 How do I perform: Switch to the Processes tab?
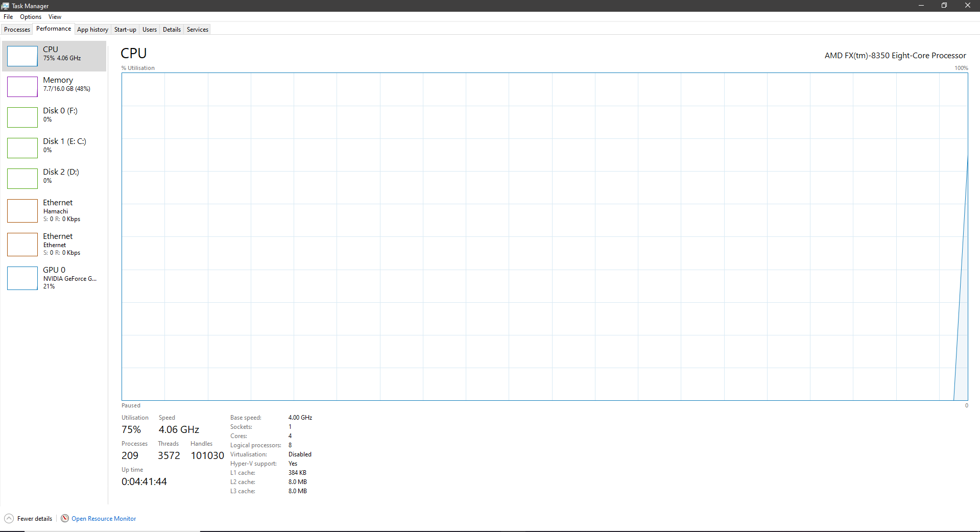(x=17, y=29)
